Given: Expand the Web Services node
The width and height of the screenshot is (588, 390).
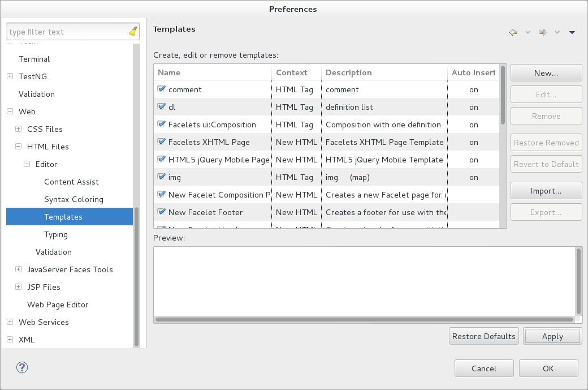Looking at the screenshot, I should [9, 322].
